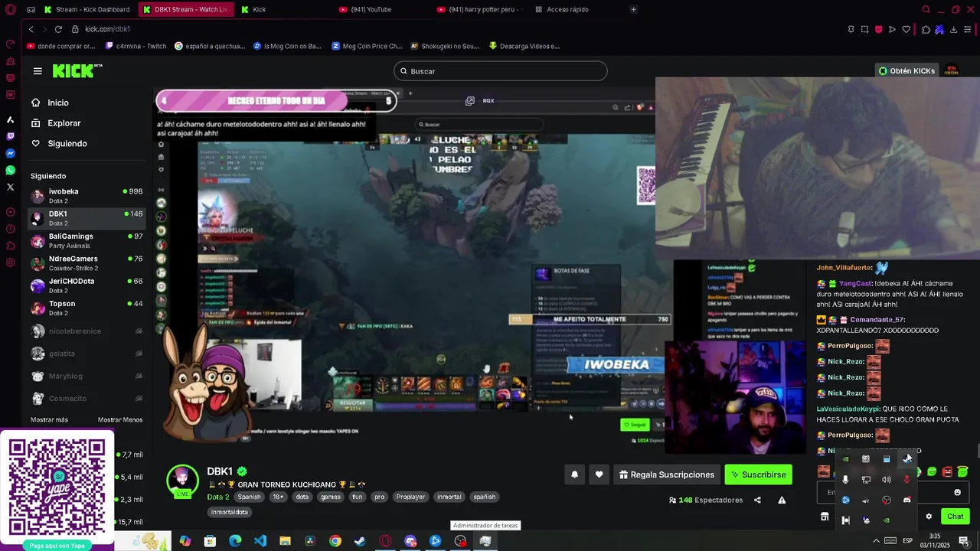The width and height of the screenshot is (980, 551).
Task: Add page to bookmarks heart in address bar
Action: pyautogui.click(x=906, y=29)
